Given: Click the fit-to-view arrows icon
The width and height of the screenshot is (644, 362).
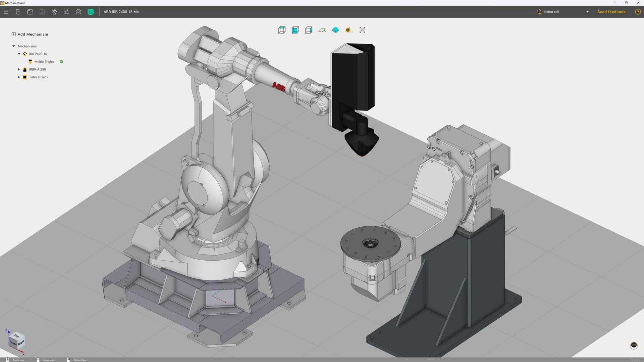Looking at the screenshot, I should click(x=362, y=30).
